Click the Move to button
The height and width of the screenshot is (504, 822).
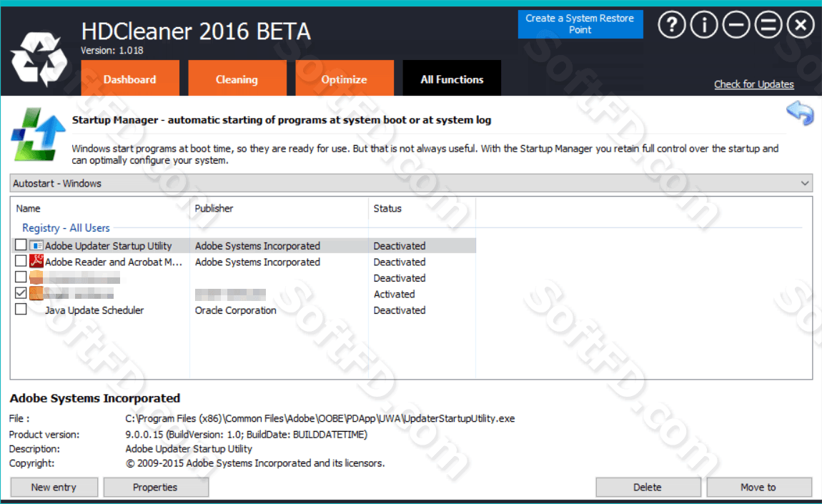(x=758, y=488)
